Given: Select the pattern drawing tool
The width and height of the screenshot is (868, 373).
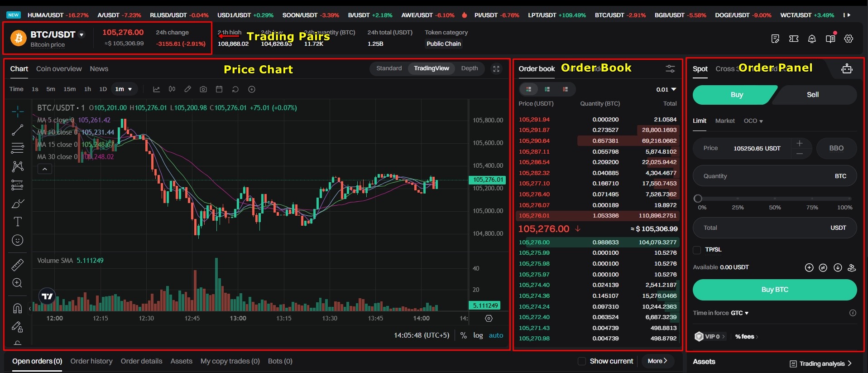Looking at the screenshot, I should point(18,166).
